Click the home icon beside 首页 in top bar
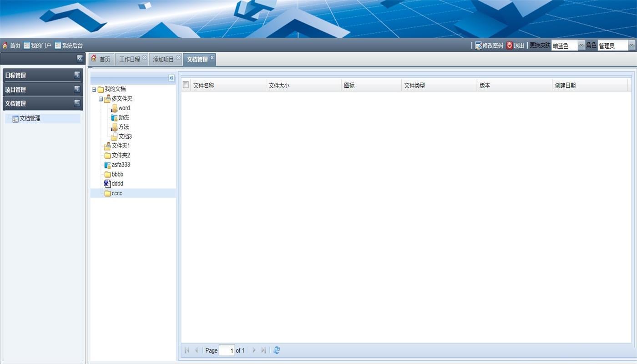Viewport: 637px width, 364px height. click(x=5, y=45)
